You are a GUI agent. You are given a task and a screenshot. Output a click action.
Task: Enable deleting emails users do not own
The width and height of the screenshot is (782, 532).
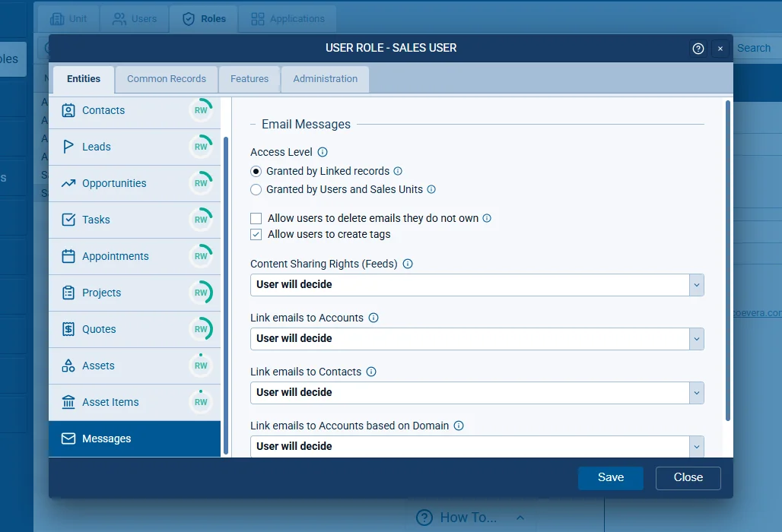pyautogui.click(x=256, y=219)
